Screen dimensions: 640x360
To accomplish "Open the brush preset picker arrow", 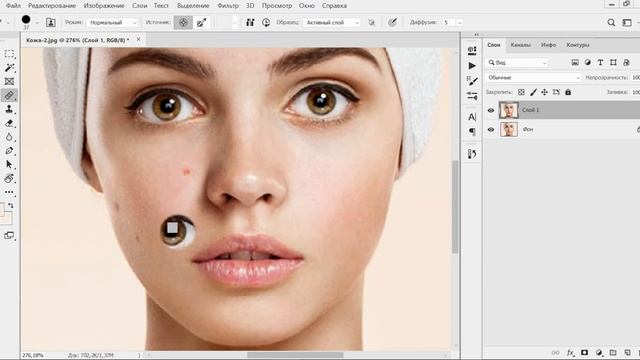I will pos(37,23).
